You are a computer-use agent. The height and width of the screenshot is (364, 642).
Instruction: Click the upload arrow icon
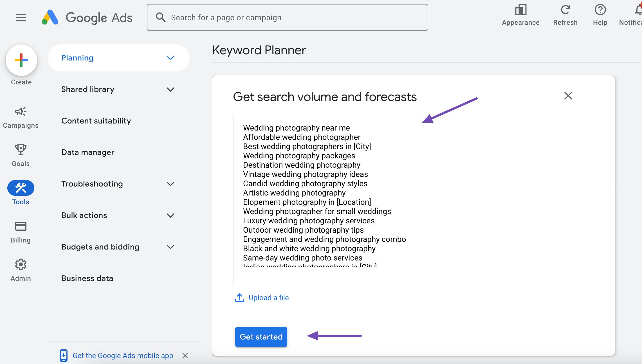[239, 298]
